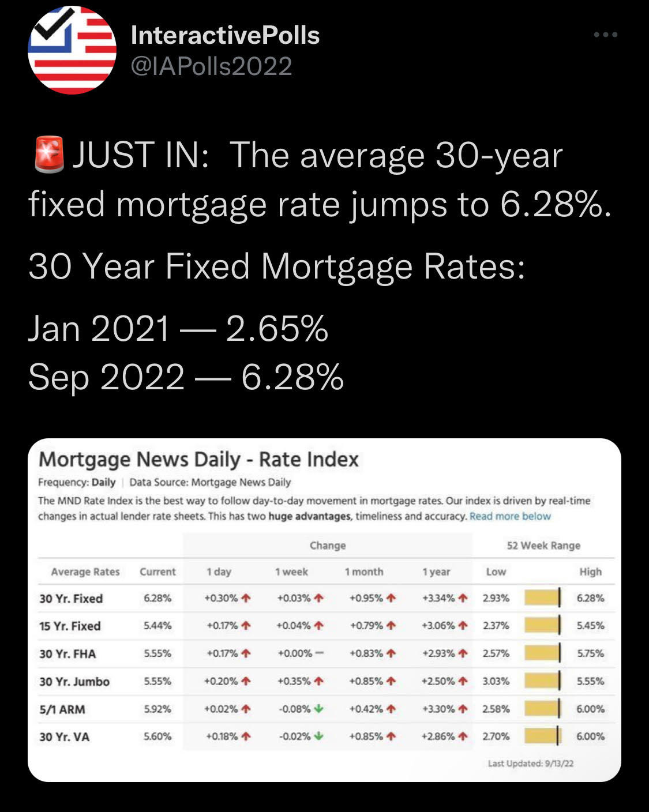Open the Mortgage News Daily rate table image
Screen dimensions: 649x812
pyautogui.click(x=324, y=610)
